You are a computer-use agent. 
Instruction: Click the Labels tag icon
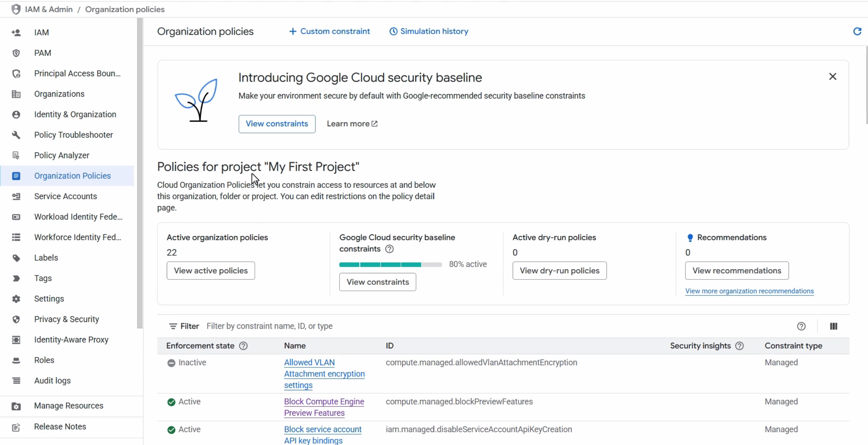point(16,258)
